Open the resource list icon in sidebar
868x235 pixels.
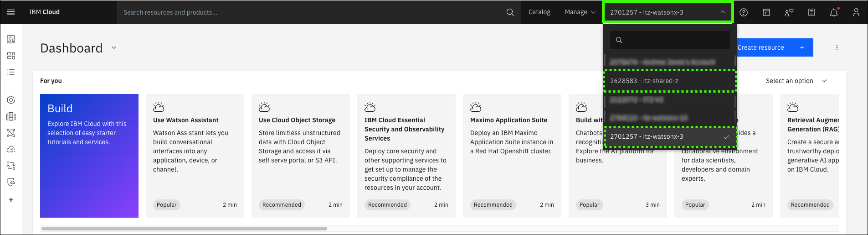tap(11, 72)
